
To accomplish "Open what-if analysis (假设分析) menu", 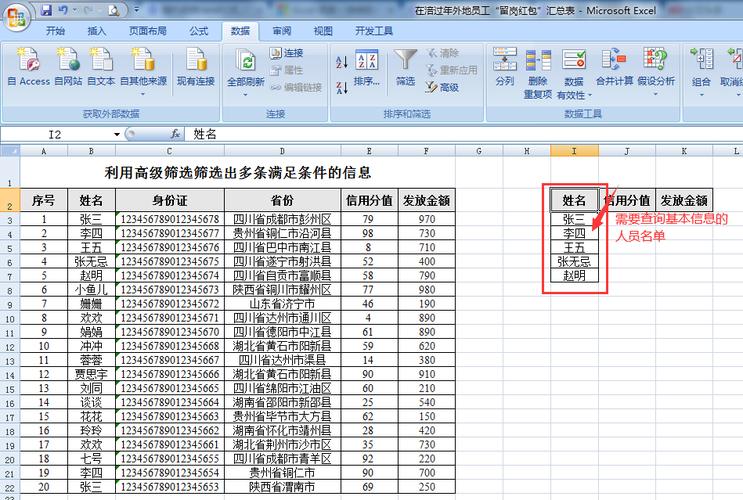I will click(x=656, y=71).
